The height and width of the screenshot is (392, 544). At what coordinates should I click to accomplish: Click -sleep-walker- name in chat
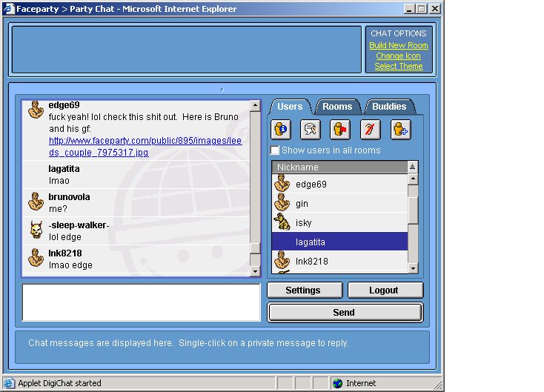coord(79,225)
